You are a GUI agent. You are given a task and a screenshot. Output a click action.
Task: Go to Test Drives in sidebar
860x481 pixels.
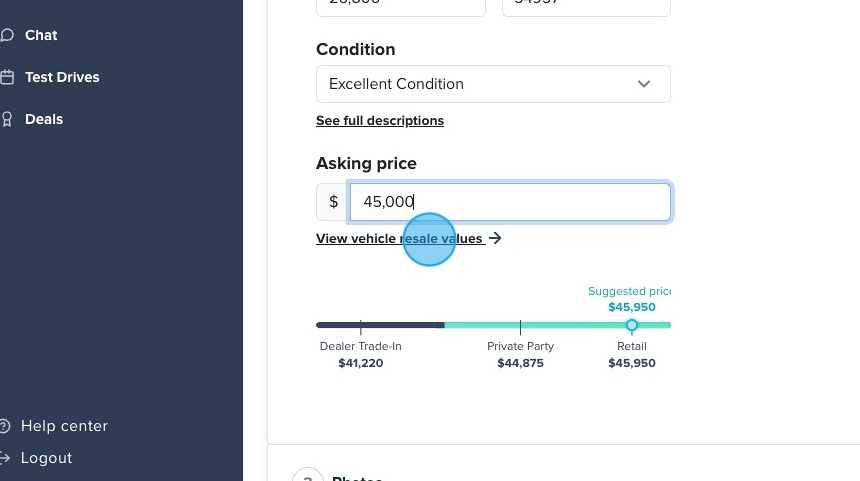(x=62, y=77)
